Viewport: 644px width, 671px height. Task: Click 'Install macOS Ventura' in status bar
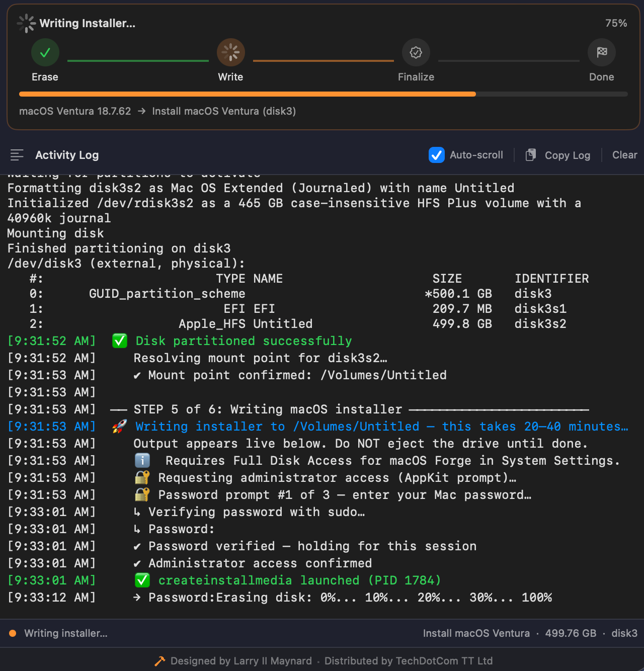pos(476,633)
